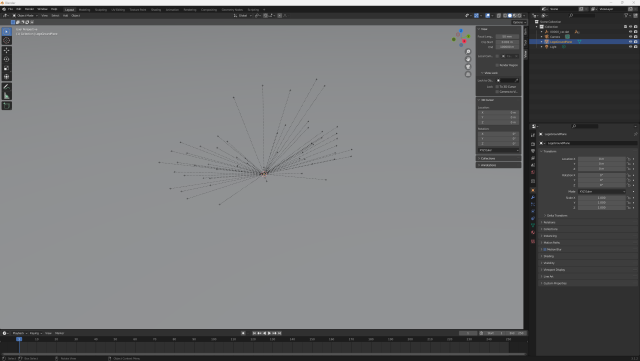Choose the Scale tool

click(7, 68)
